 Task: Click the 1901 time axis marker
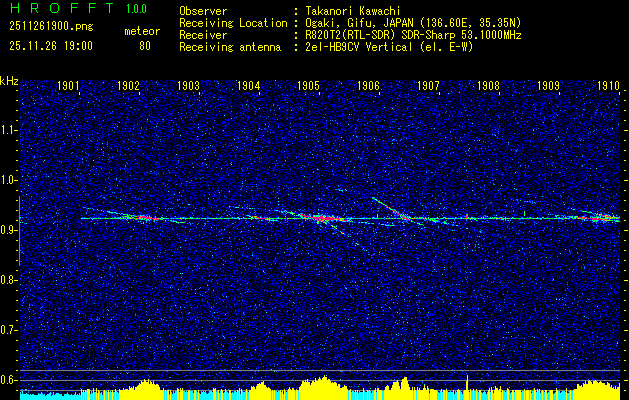68,85
